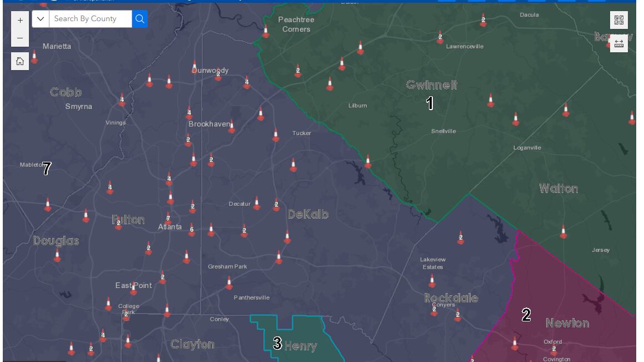Viewport: 644px width, 362px height.
Task: Click the default extent home icon
Action: coord(19,61)
